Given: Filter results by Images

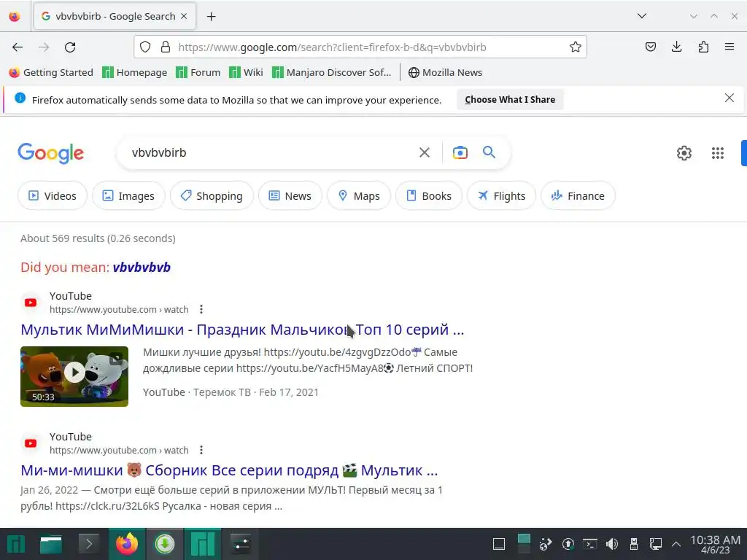Looking at the screenshot, I should coord(128,195).
